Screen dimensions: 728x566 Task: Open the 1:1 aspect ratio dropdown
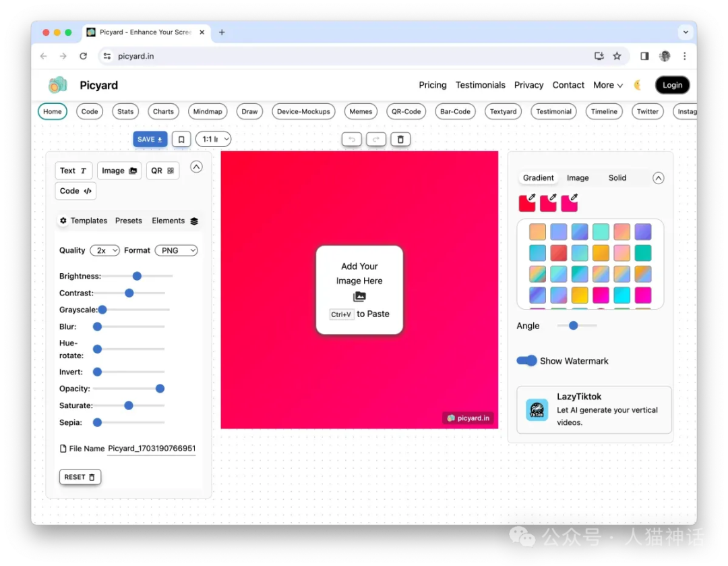[214, 140]
